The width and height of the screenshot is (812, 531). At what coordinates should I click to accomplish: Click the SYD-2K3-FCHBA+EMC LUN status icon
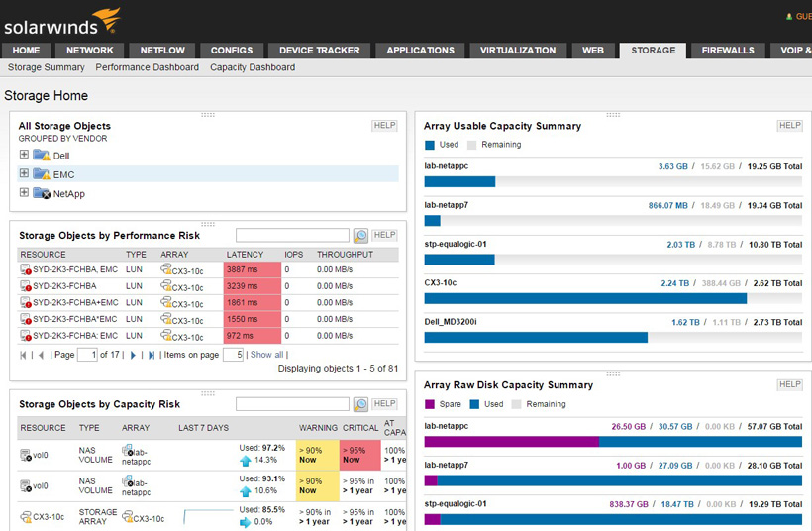tap(26, 303)
